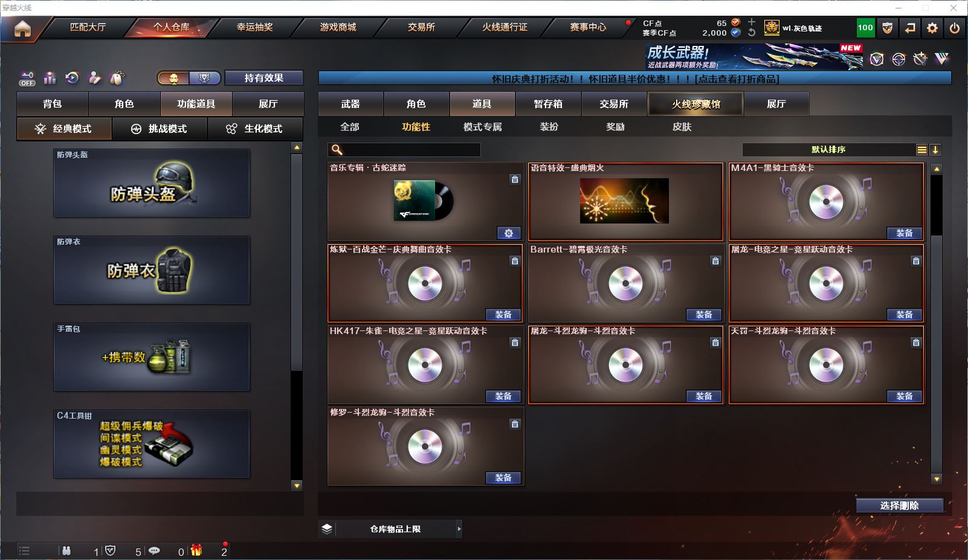Click the plus icon beside CF points
Screen dimensions: 968x560
click(752, 22)
